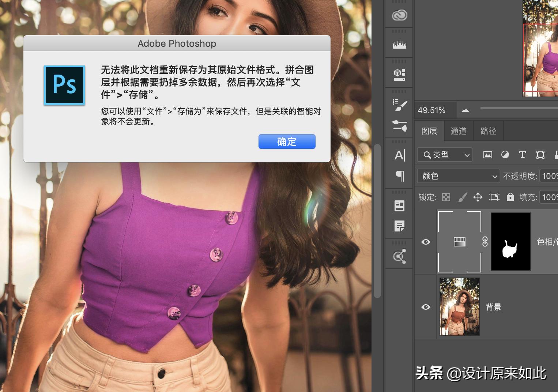558x392 pixels.
Task: Expand the zoom level control beside 49.51%
Action: 465,110
